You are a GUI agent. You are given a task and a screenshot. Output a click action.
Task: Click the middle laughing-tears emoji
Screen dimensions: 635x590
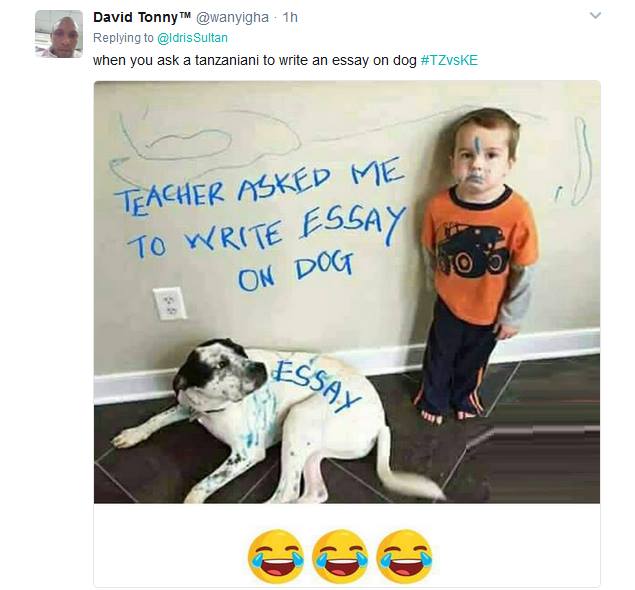(x=340, y=556)
